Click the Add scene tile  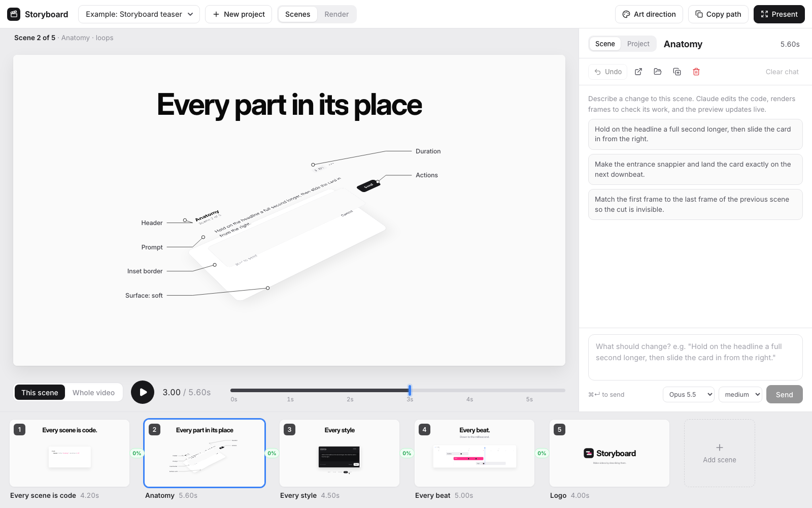pos(720,453)
